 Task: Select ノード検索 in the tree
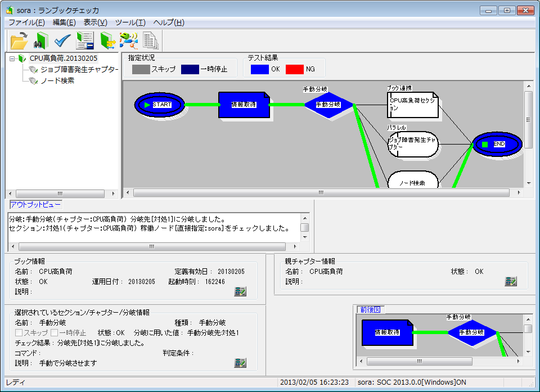pyautogui.click(x=57, y=81)
